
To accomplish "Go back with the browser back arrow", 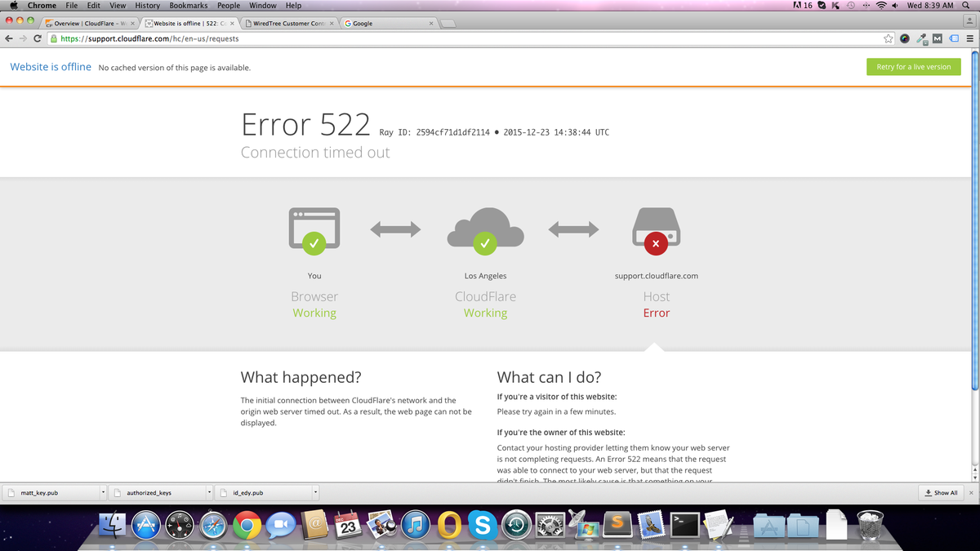I will [x=9, y=38].
